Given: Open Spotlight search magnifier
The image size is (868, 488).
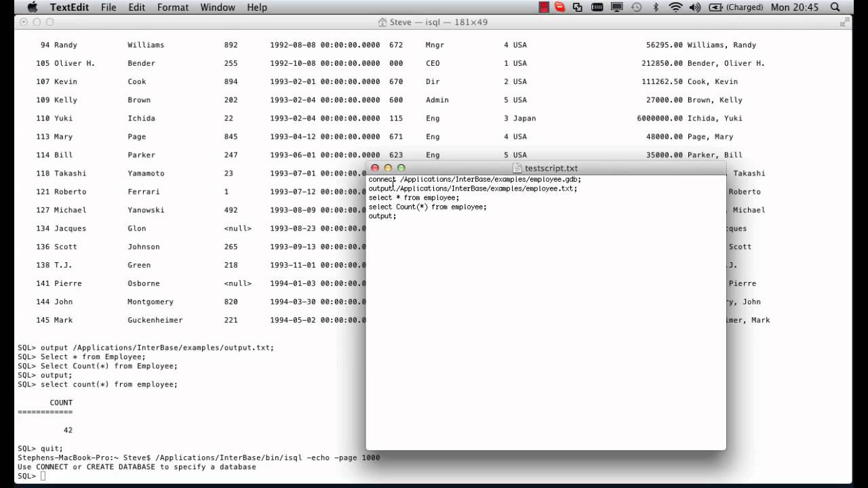Looking at the screenshot, I should (835, 7).
